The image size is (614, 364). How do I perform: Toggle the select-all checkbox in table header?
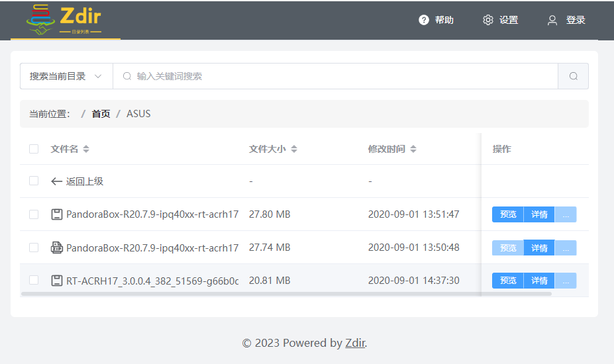(x=34, y=149)
